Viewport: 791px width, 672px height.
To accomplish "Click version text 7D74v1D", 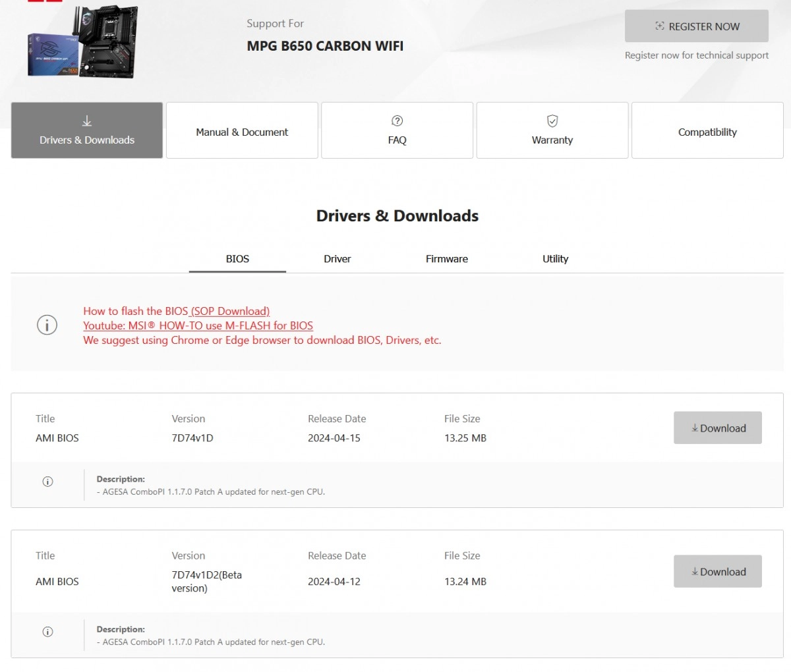I will point(192,438).
